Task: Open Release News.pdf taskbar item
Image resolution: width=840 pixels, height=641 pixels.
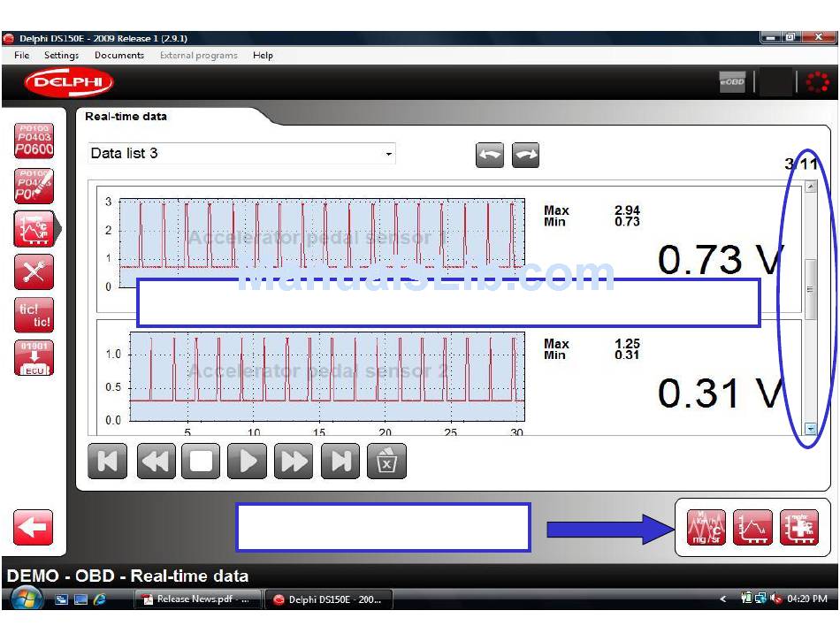Action: pos(197,599)
